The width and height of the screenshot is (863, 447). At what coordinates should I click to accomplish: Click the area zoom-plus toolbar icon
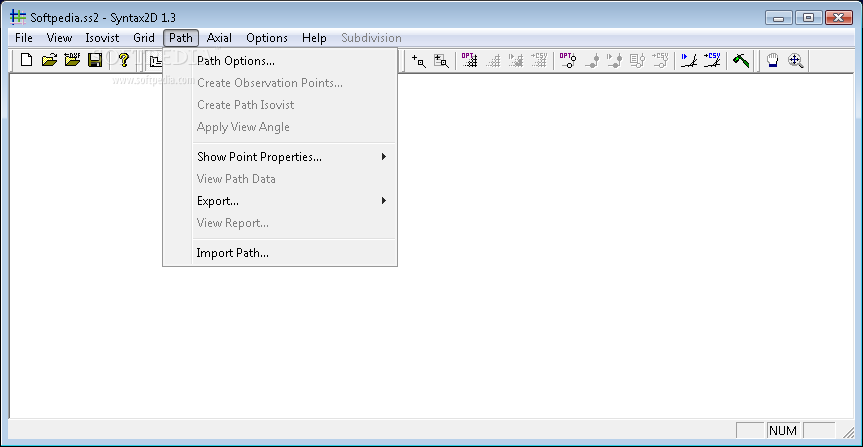[441, 61]
